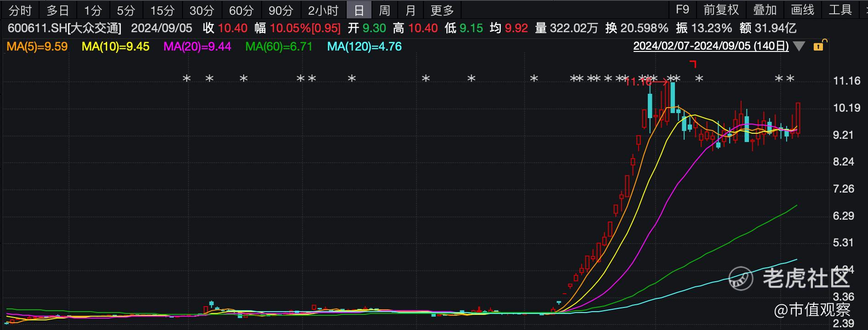Click the 6.29 price axis label
The image size is (868, 330).
click(843, 216)
